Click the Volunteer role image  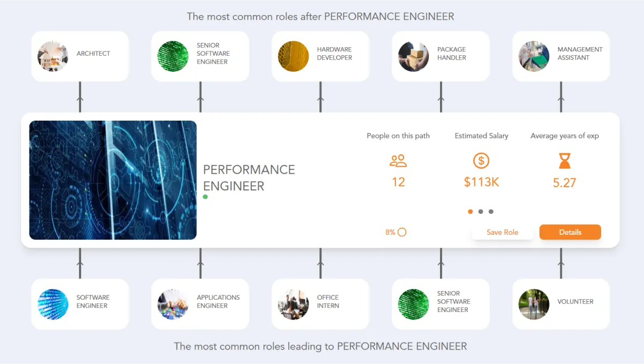(533, 304)
